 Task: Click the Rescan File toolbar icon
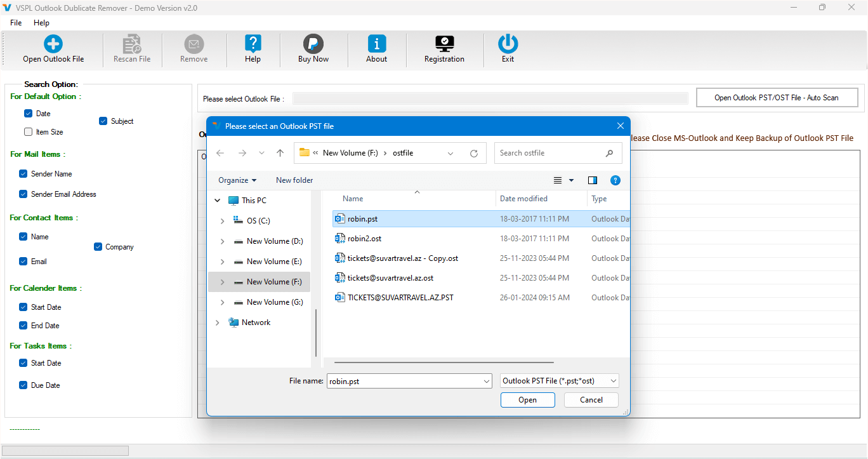tap(132, 44)
